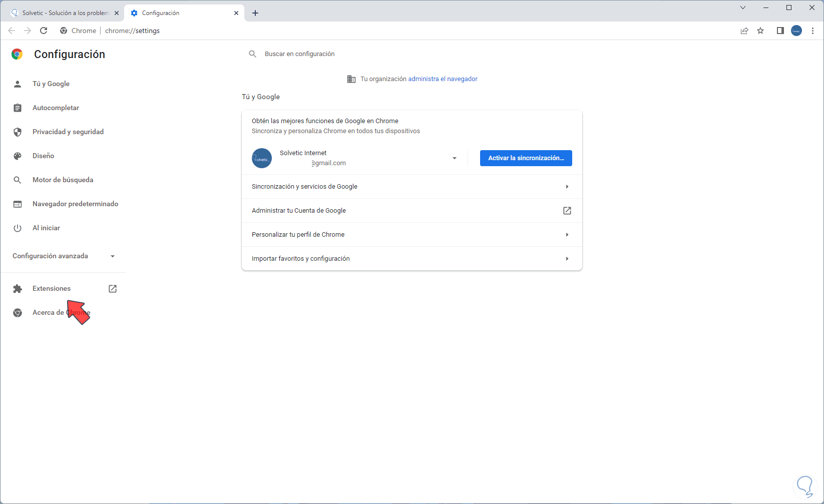
Task: Expand the account selector dropdown arrow
Action: tap(455, 158)
